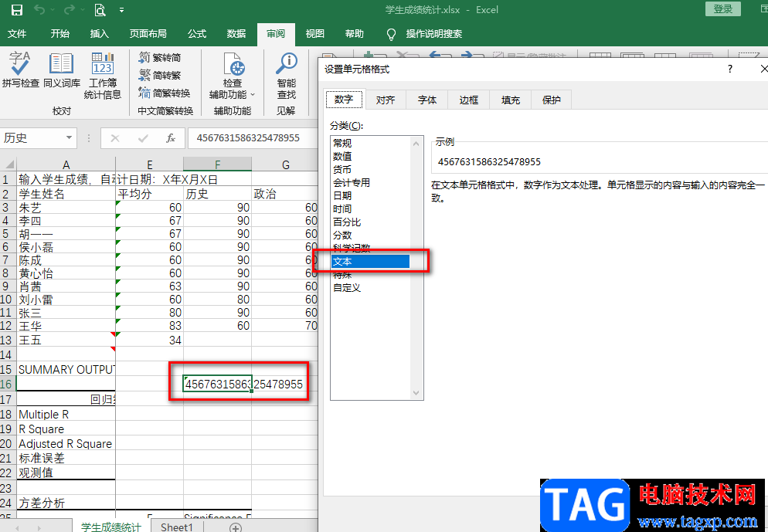This screenshot has width=768, height=532.
Task: Select cell containing 朱艺
Action: coord(66,208)
